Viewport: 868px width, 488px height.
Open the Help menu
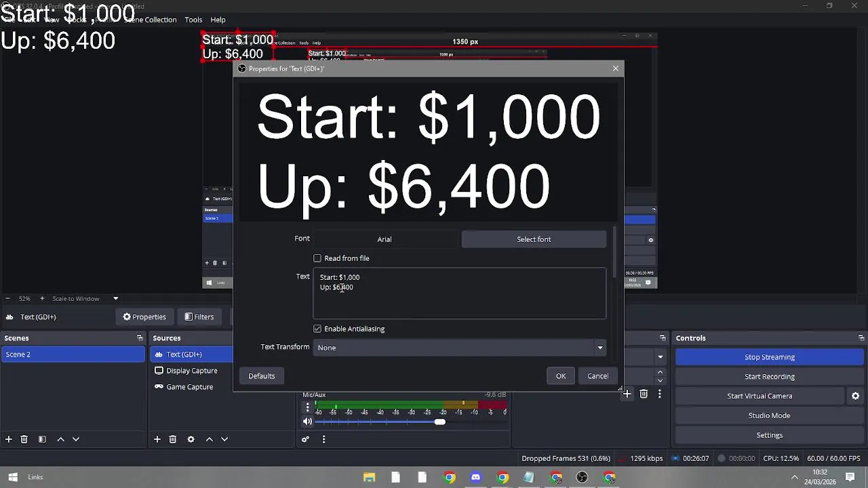tap(218, 20)
